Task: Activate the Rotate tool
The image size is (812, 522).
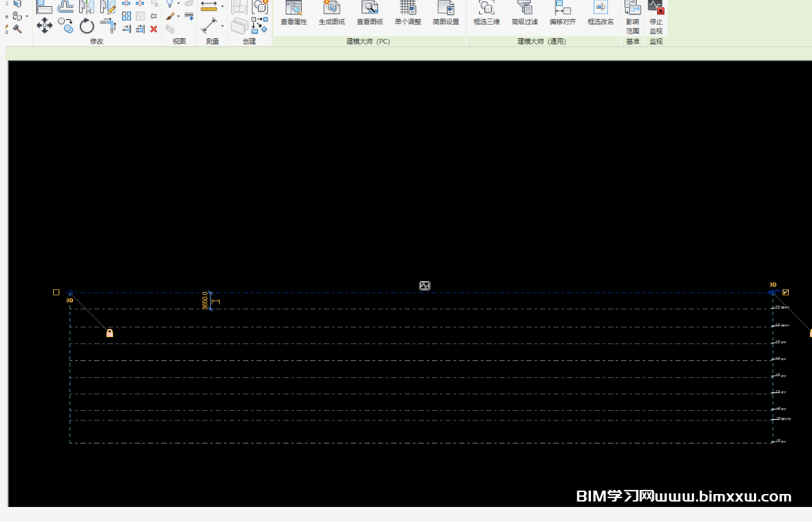Action: click(x=87, y=26)
